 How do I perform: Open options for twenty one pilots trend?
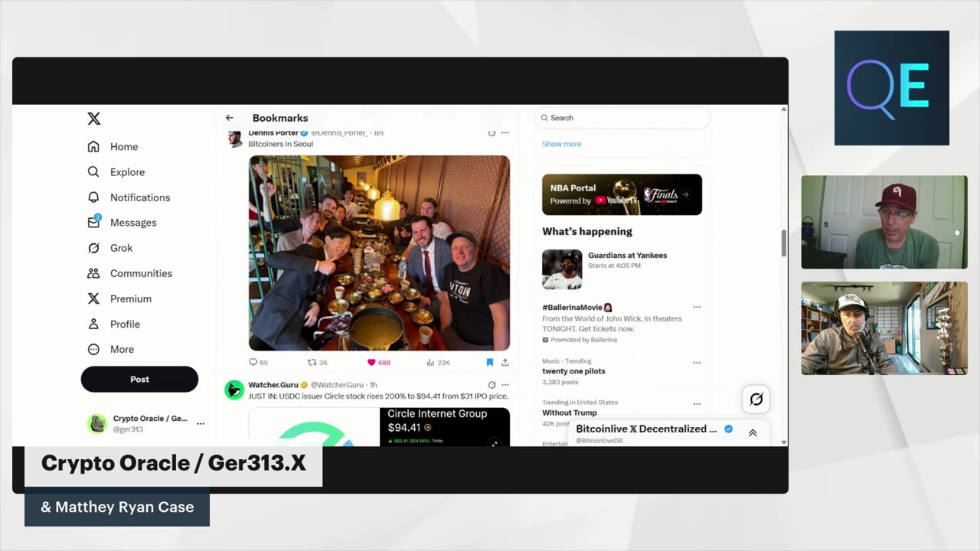697,363
